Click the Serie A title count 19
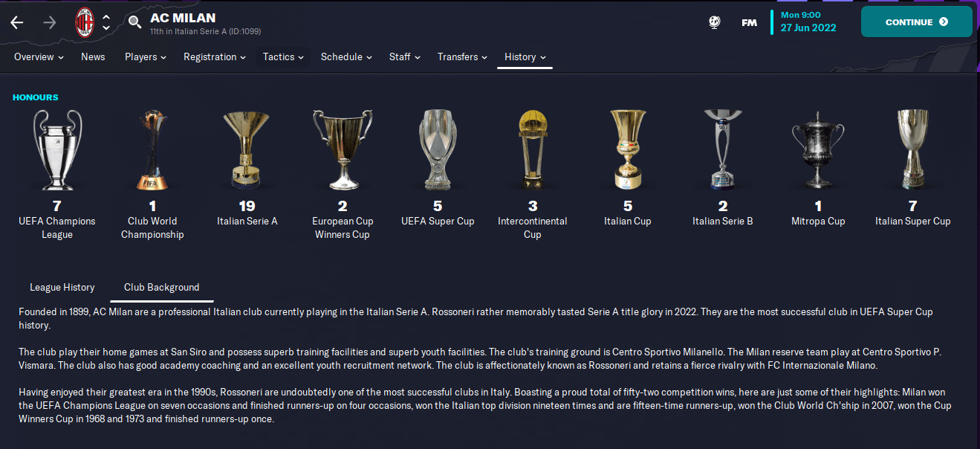The height and width of the screenshot is (449, 980). point(247,206)
